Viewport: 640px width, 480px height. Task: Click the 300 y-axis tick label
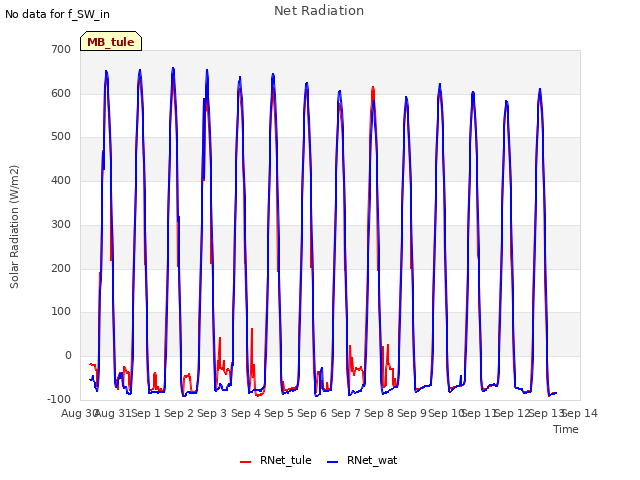[x=61, y=224]
